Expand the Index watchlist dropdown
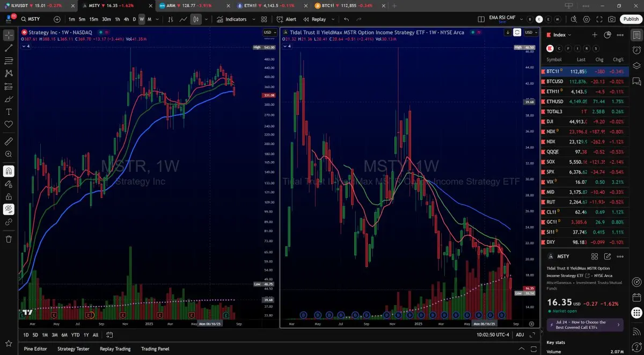Image resolution: width=644 pixels, height=355 pixels. [562, 34]
